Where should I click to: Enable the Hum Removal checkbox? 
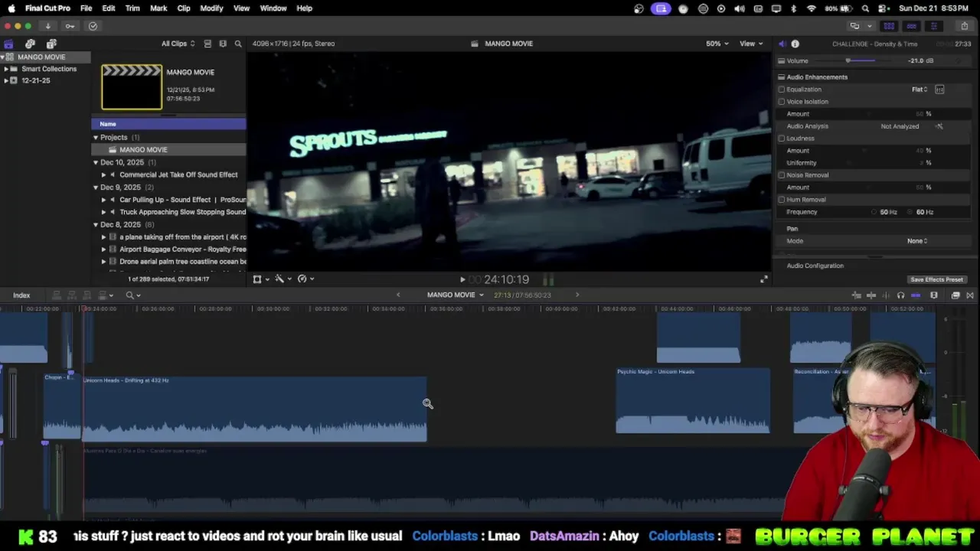(782, 200)
